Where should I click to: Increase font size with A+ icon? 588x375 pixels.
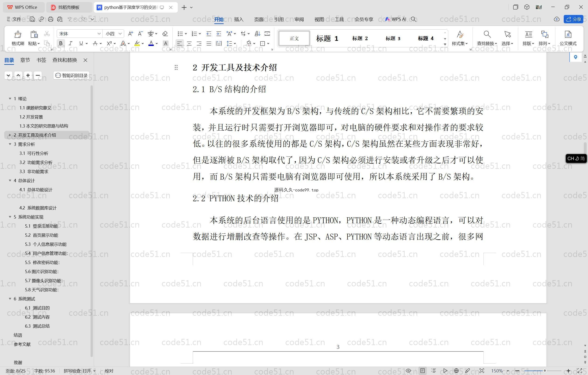click(131, 33)
